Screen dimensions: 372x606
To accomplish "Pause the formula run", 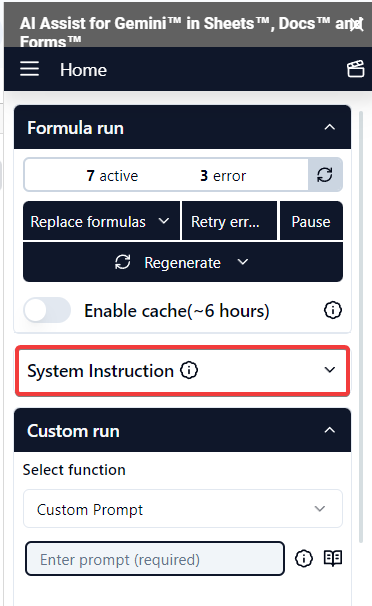I will [x=311, y=221].
